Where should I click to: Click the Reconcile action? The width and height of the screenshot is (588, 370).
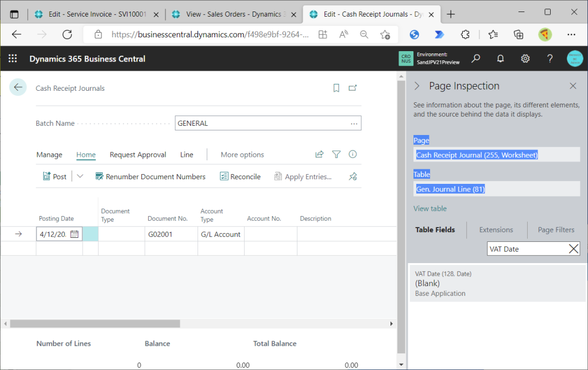[241, 176]
